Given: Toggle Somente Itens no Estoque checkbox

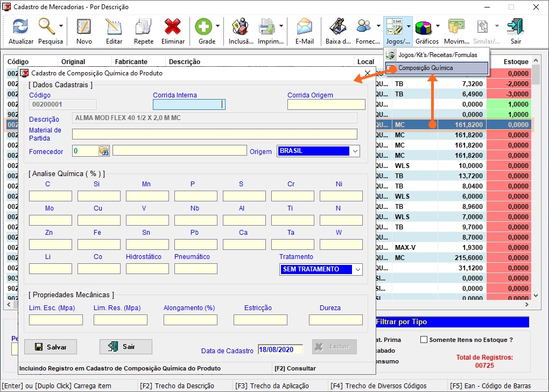Looking at the screenshot, I should 424,340.
